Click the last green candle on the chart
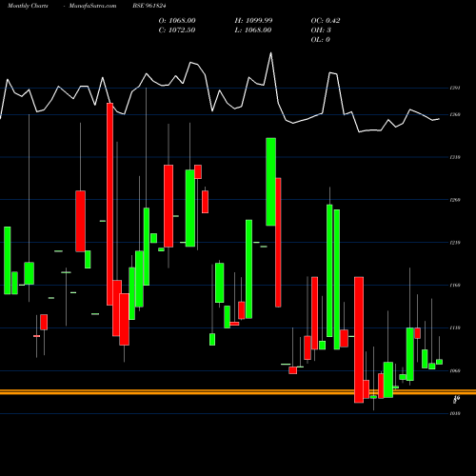 point(439,362)
